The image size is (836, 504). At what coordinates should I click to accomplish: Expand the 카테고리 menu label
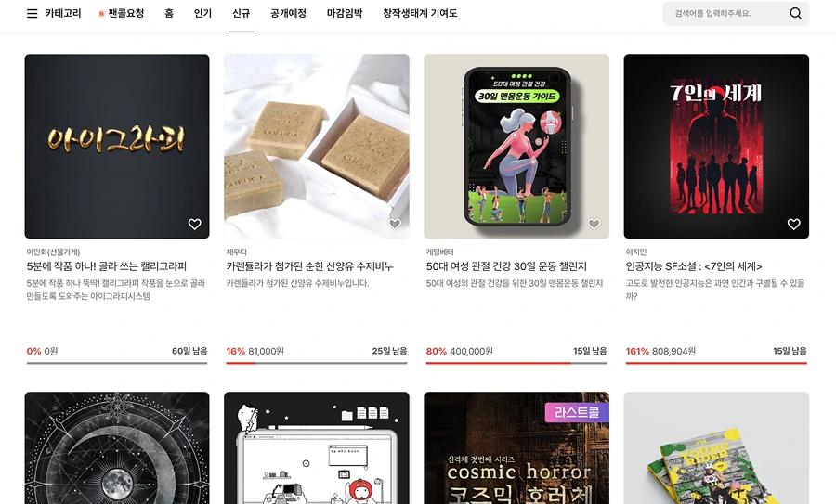pos(63,13)
